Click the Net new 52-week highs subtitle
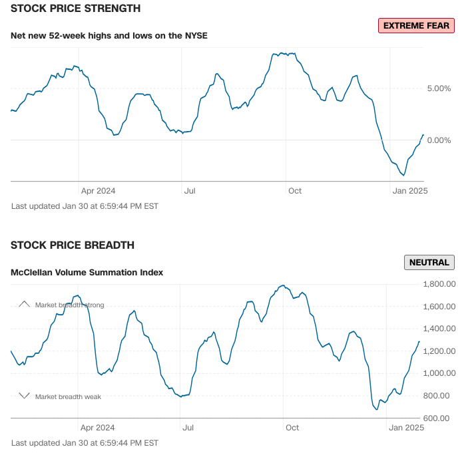Screen dimensions: 476x453 (x=109, y=35)
